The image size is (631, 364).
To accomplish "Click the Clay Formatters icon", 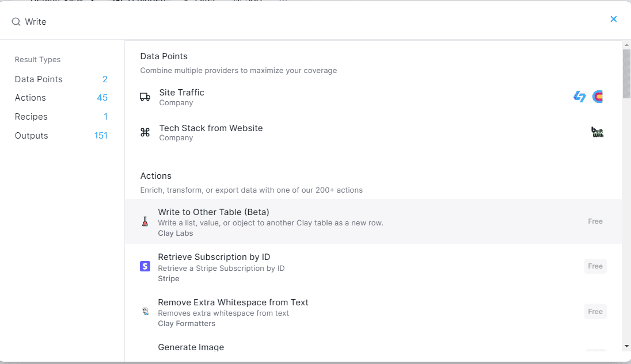I will tap(145, 311).
